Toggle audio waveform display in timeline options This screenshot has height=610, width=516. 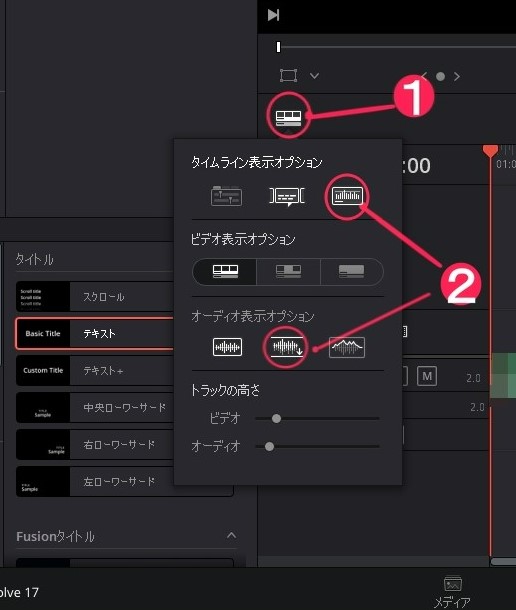coord(347,196)
